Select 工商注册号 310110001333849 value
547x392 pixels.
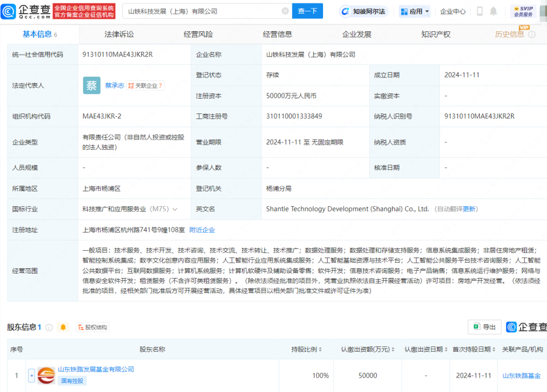click(294, 116)
